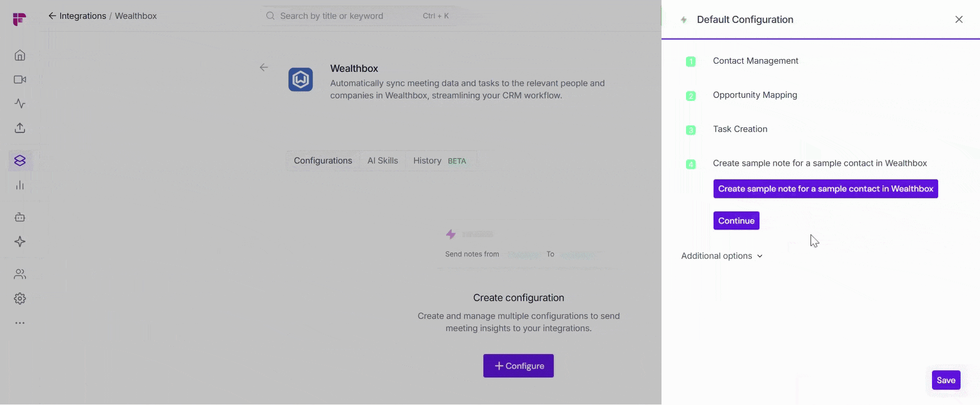
Task: Open the bot icon in sidebar
Action: [x=20, y=217]
